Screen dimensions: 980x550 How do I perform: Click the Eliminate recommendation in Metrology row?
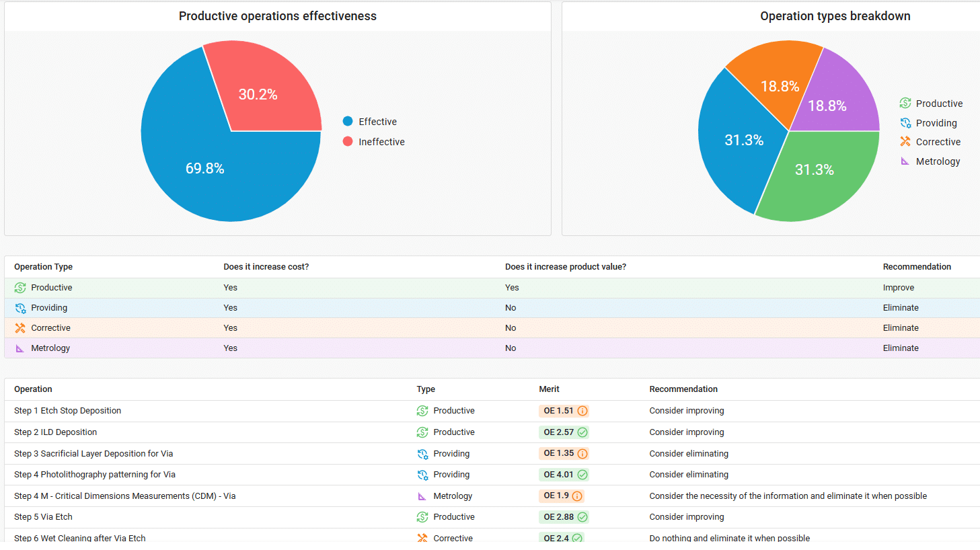pyautogui.click(x=901, y=348)
